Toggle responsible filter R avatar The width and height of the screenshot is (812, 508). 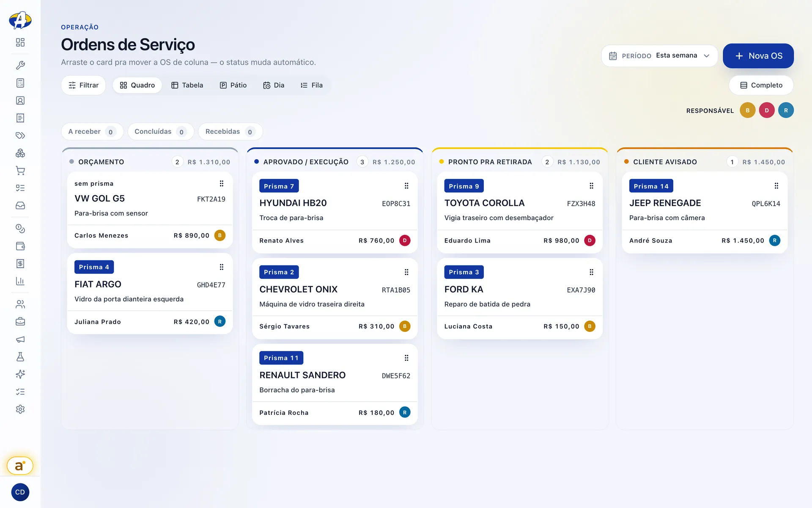click(786, 110)
